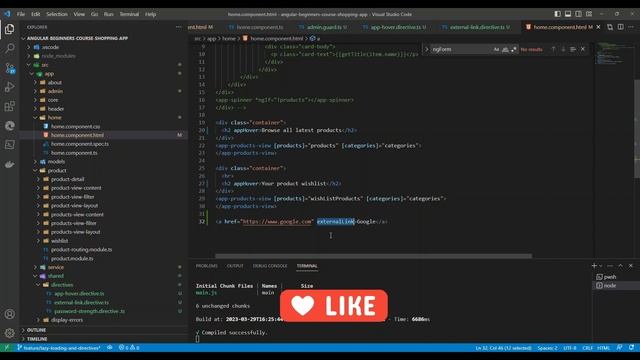Click the CRLF line ending status item
Screen dimensions: 640x360
click(587, 348)
